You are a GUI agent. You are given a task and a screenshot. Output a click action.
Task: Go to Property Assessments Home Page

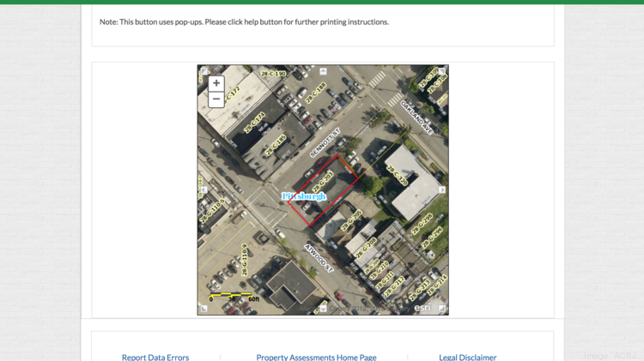point(316,357)
